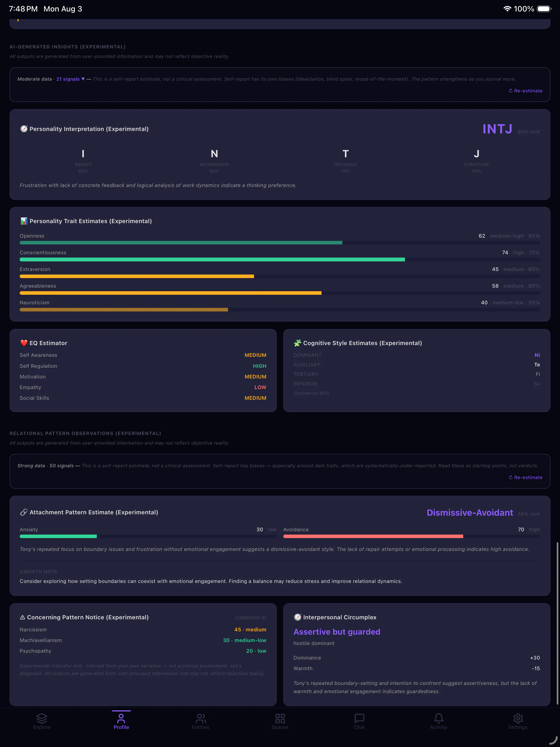Tap the Conscientiousness trait bar
The width and height of the screenshot is (560, 747).
pos(280,260)
